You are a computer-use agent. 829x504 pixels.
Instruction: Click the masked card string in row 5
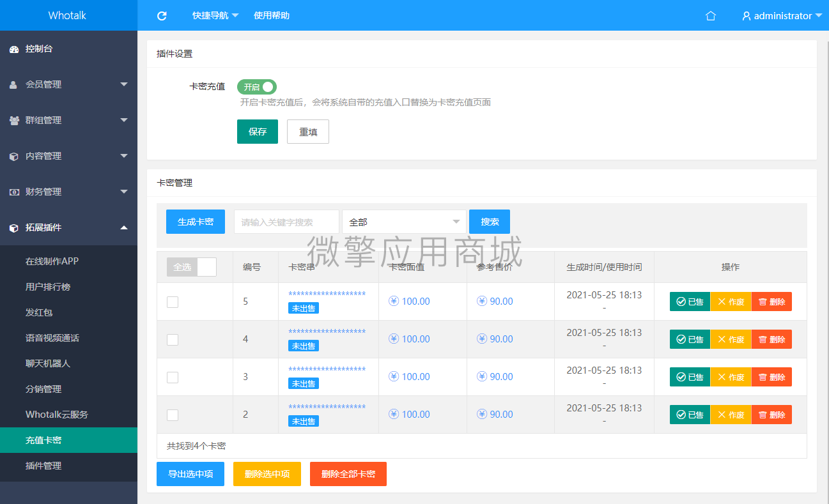[327, 294]
